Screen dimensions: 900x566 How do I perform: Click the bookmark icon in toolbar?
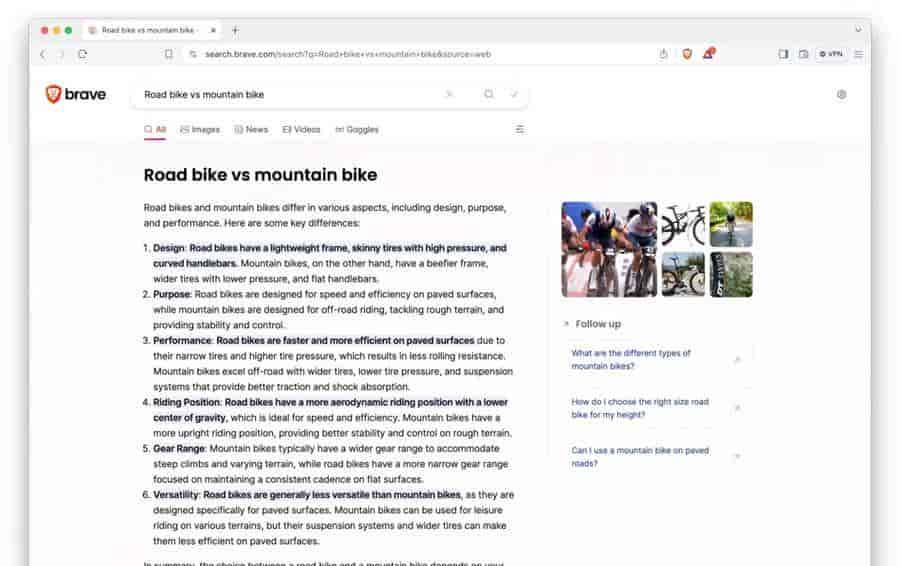[x=168, y=54]
